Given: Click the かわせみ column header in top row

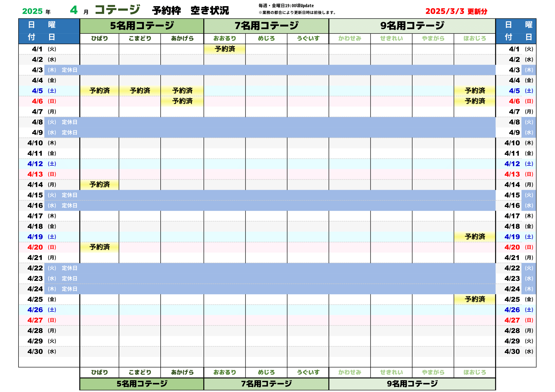Looking at the screenshot, I should (x=350, y=38).
